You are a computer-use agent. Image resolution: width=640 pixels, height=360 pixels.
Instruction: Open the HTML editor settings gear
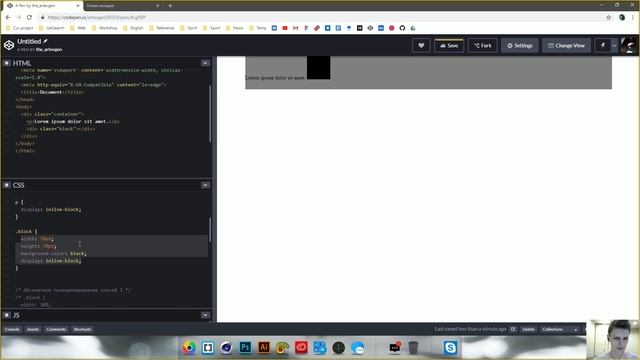[7, 63]
